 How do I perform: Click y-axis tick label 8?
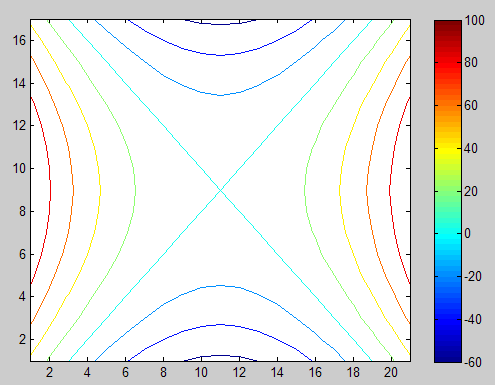click(x=22, y=211)
